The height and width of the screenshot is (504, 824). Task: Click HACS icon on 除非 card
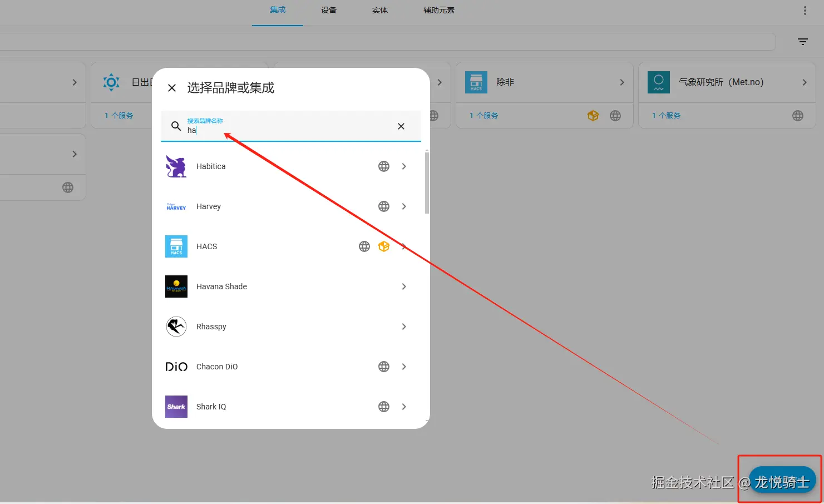[x=476, y=82]
